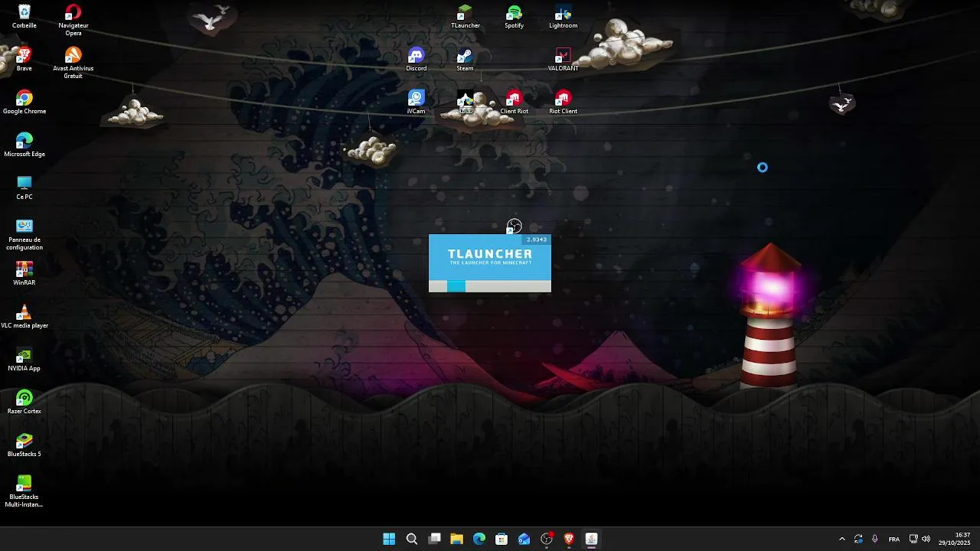Select the BlueStacks Multi-Instance icon
Viewport: 980px width, 551px height.
(24, 491)
